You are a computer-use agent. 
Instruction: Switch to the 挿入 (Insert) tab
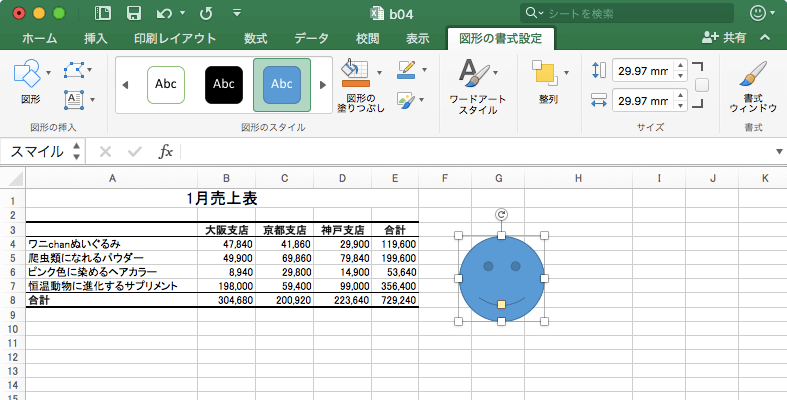pyautogui.click(x=95, y=38)
